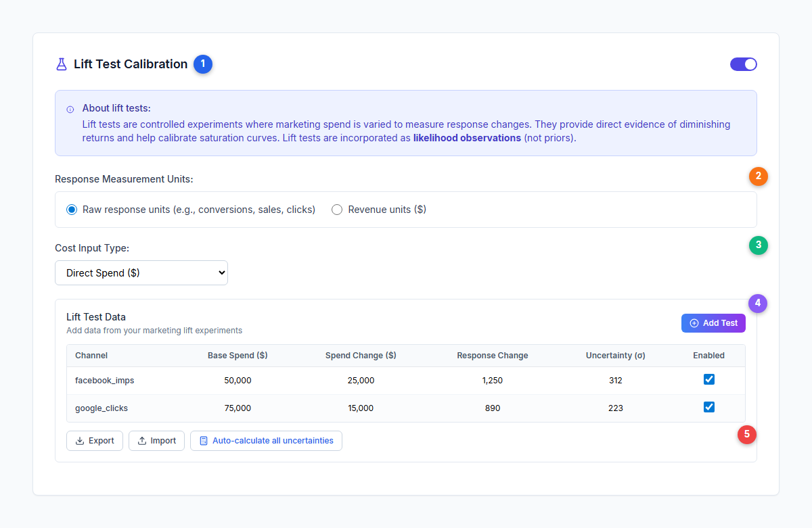Uncheck Enabled for facebook_imps row
Screen dimensions: 812x528
coord(709,379)
